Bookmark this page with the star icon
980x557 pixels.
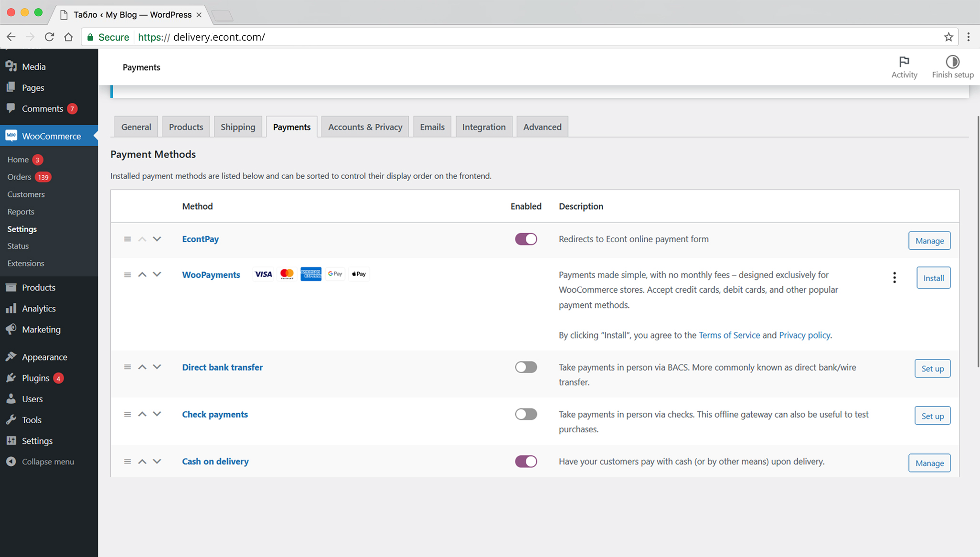[x=948, y=37]
